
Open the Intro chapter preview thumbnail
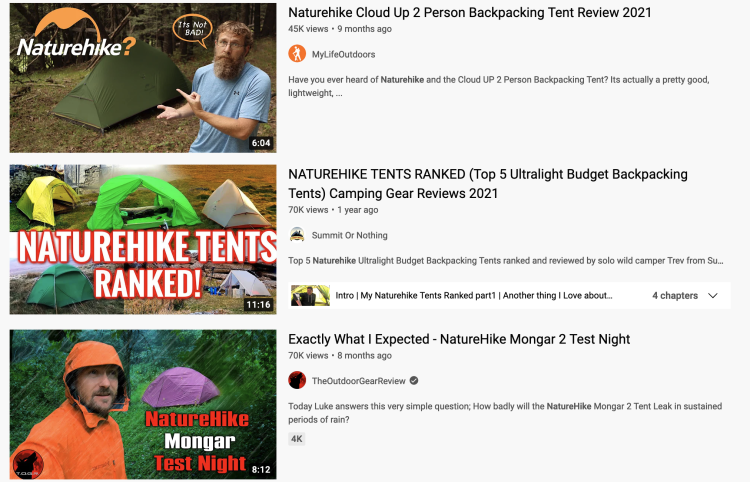310,296
